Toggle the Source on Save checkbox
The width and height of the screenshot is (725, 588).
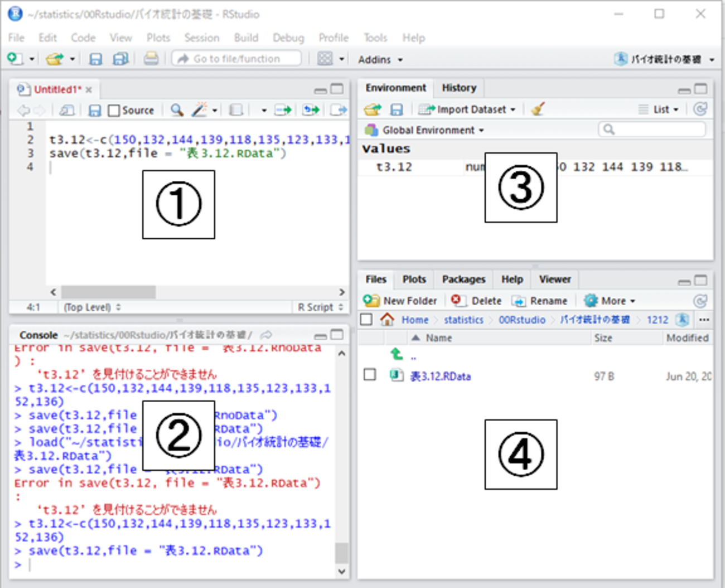click(114, 110)
